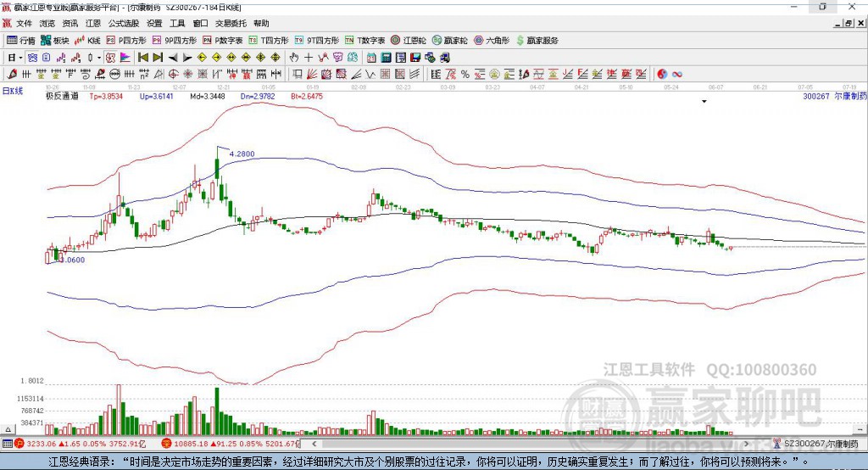The height and width of the screenshot is (470, 868).
Task: Click the 300267 尔康制药 stock label
Action: tap(835, 96)
